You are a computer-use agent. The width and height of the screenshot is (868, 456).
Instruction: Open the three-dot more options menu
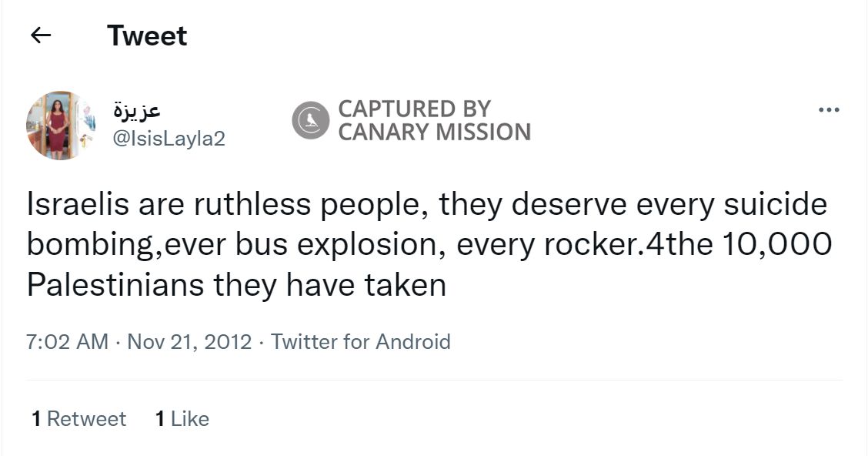(828, 110)
